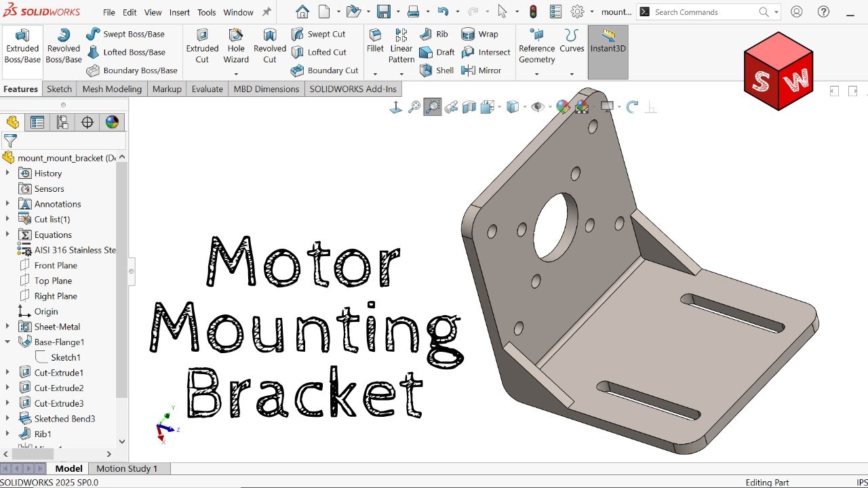
Task: Expand the Cut list(1) node
Action: tap(7, 219)
